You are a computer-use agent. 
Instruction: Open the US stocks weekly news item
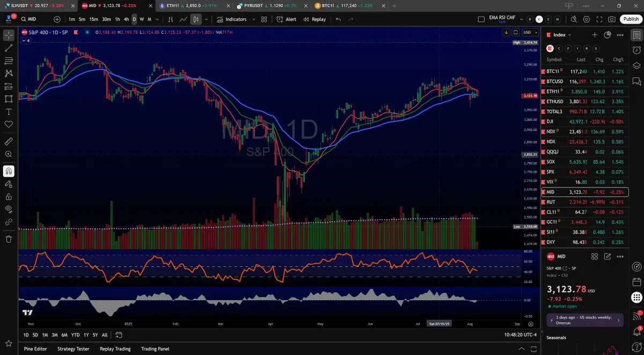tap(584, 320)
